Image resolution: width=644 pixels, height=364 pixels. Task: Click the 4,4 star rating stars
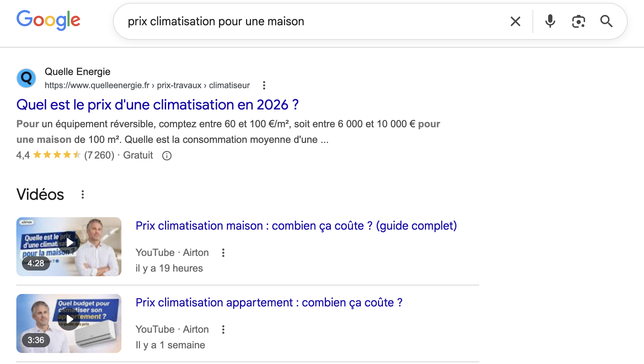(57, 155)
